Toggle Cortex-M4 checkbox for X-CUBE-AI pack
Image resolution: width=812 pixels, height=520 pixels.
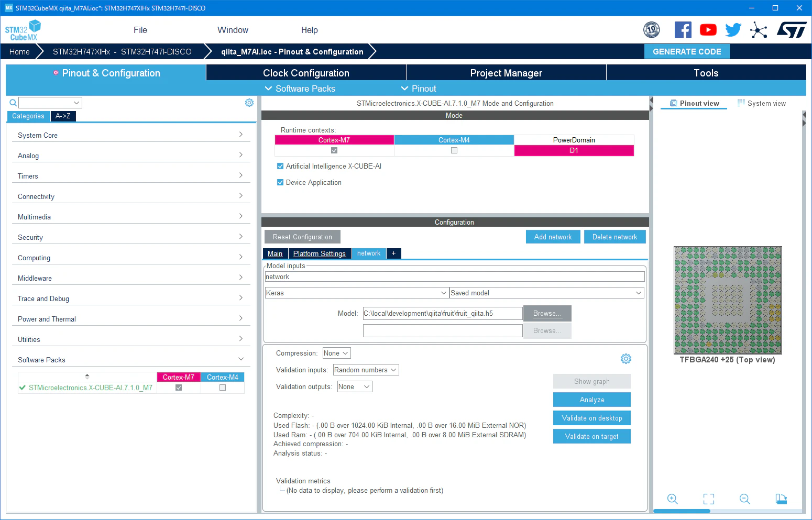(x=223, y=388)
